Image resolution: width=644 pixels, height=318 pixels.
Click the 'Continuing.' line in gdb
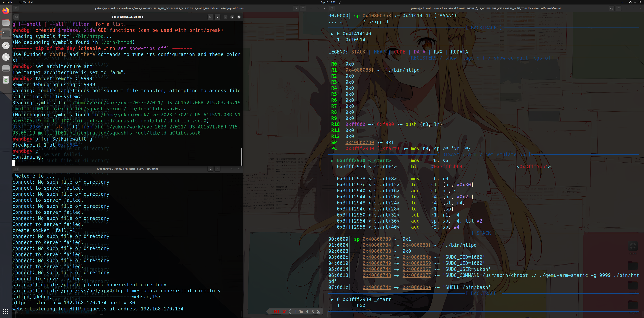28,157
